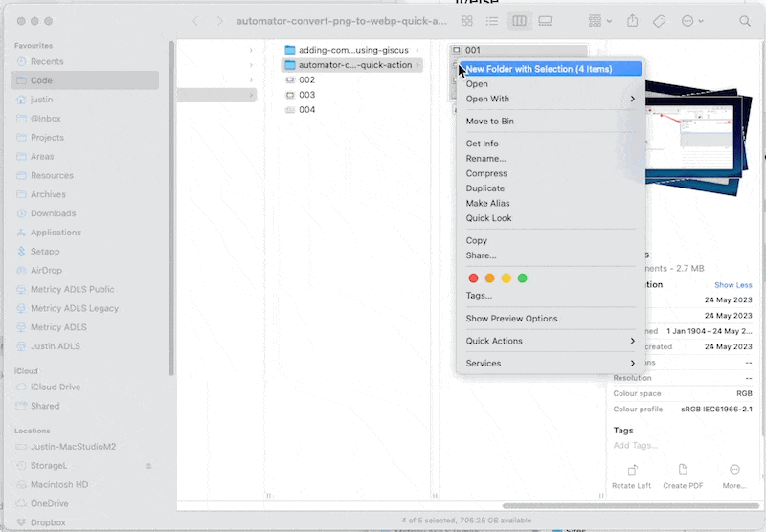Open Metricy ADLS Legacy location
Screen dimensions: 766x532
pyautogui.click(x=85, y=308)
